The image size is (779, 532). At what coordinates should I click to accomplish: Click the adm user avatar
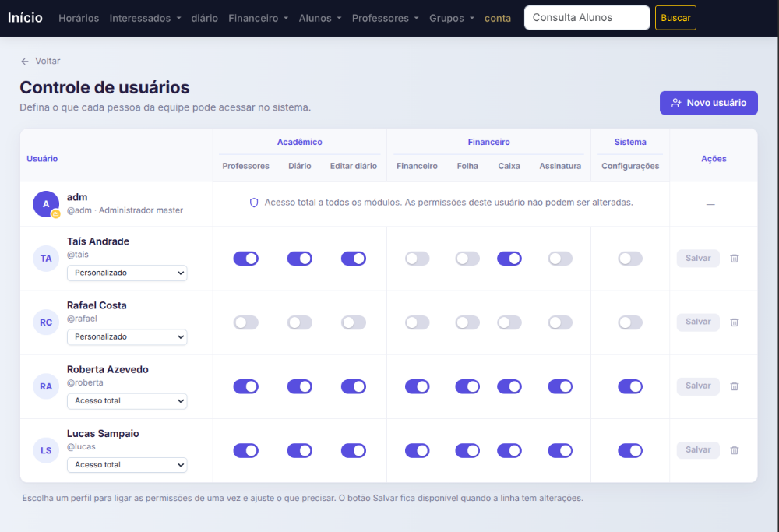coord(46,203)
